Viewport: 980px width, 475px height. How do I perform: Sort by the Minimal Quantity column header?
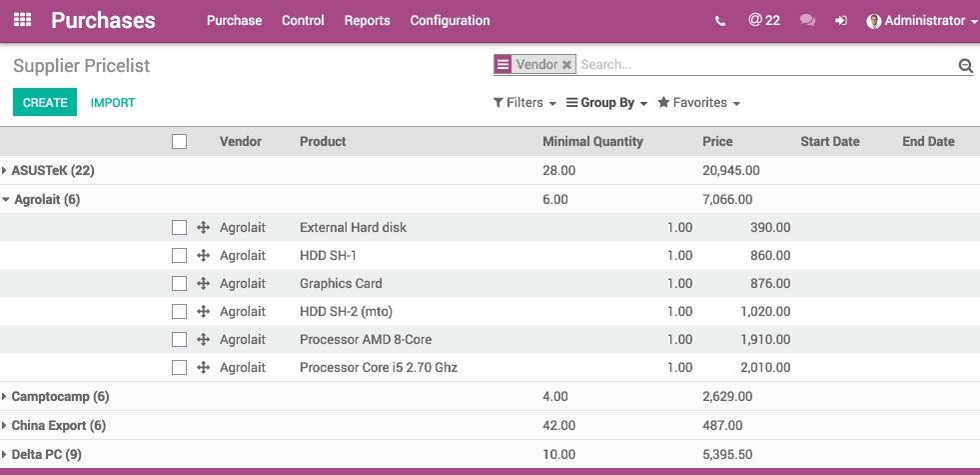(x=592, y=141)
